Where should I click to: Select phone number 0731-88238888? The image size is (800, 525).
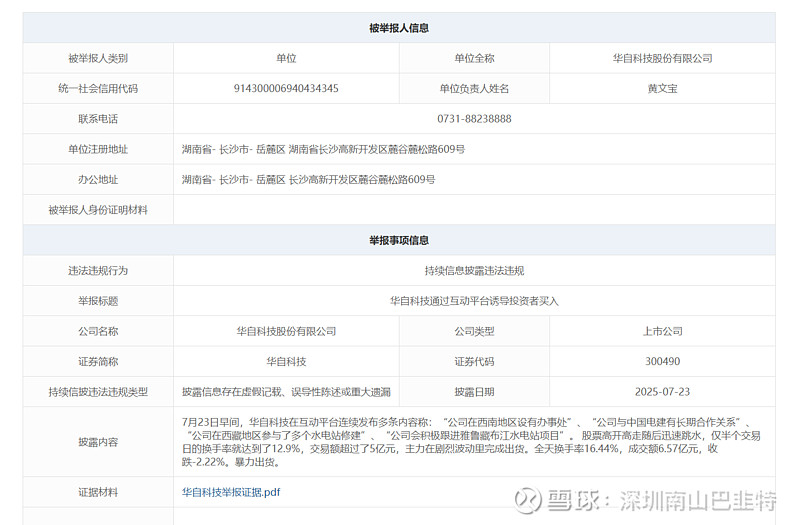(x=474, y=119)
